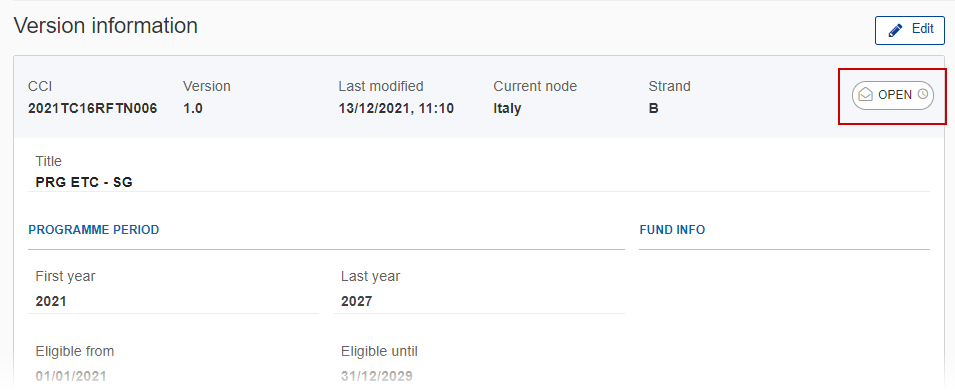This screenshot has width=955, height=390.
Task: Click the First year field showing 2021
Action: tap(174, 290)
